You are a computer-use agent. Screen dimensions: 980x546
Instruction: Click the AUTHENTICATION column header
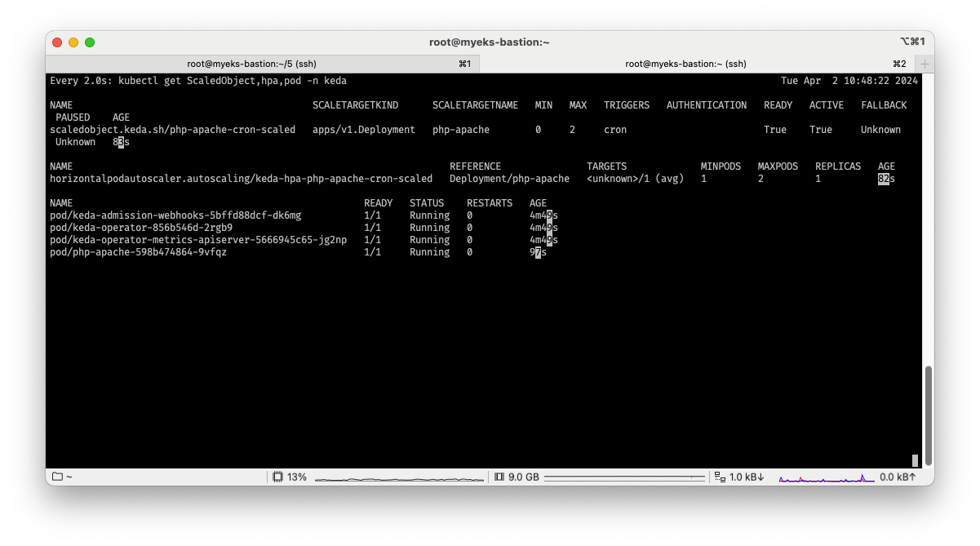(x=707, y=105)
